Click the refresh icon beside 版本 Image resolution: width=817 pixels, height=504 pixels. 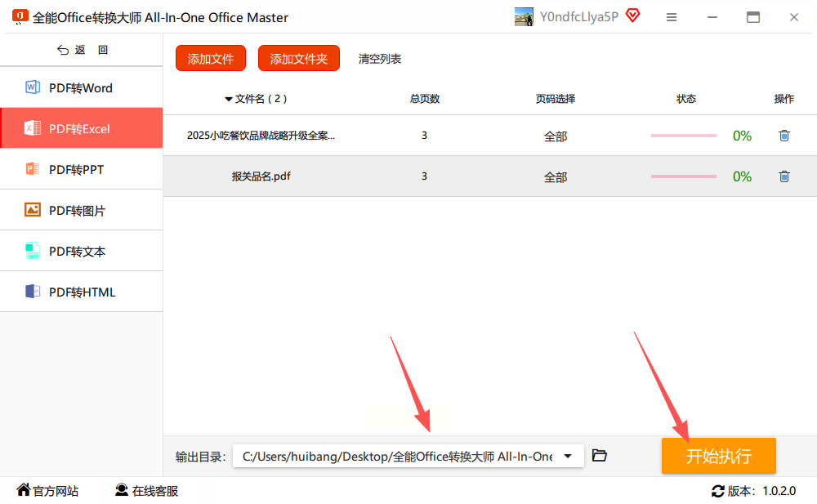tap(718, 491)
